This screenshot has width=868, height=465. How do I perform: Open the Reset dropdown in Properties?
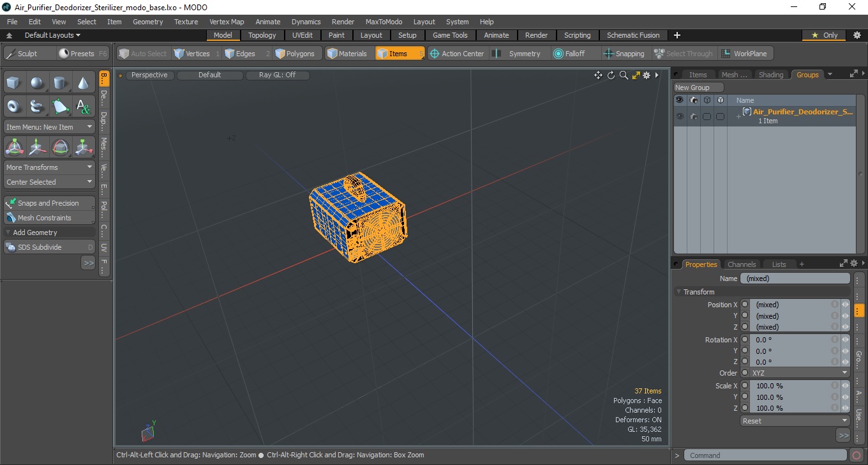click(795, 421)
